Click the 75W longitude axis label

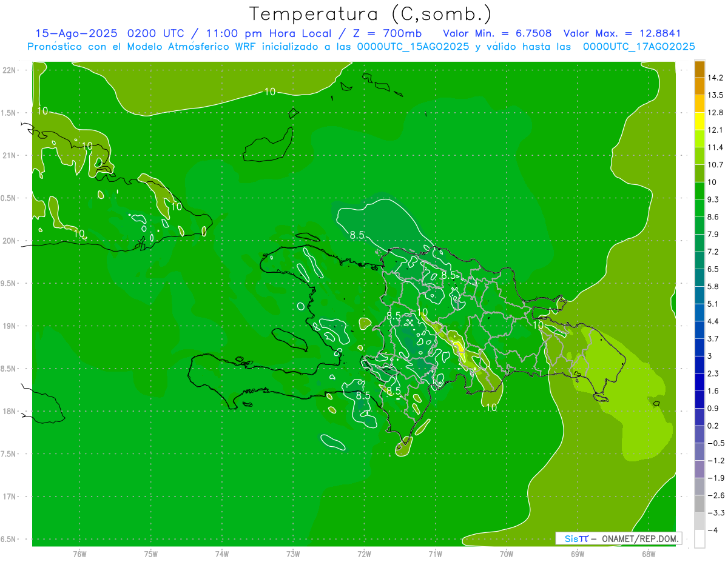[x=151, y=554]
